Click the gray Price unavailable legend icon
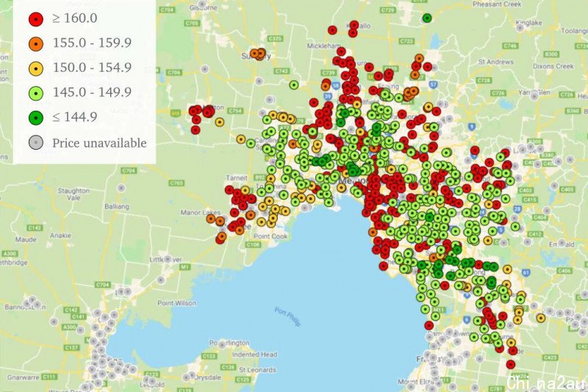Viewport: 588px width, 392px height. pyautogui.click(x=36, y=142)
